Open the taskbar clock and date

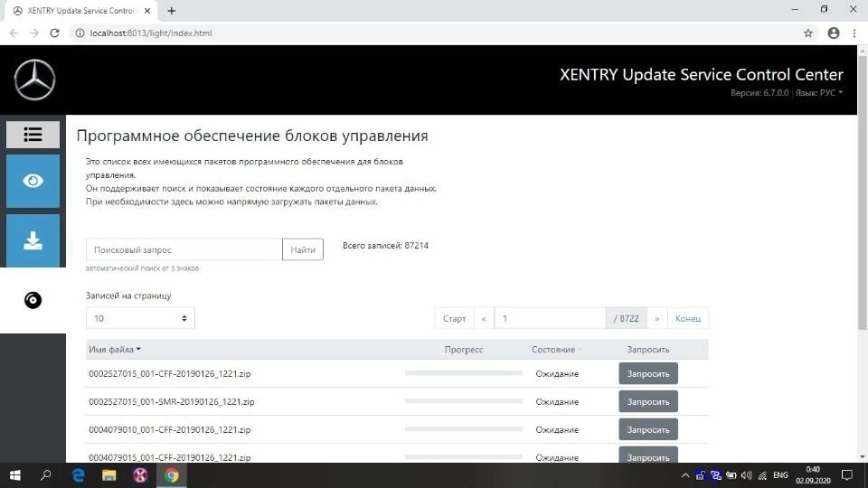point(813,475)
